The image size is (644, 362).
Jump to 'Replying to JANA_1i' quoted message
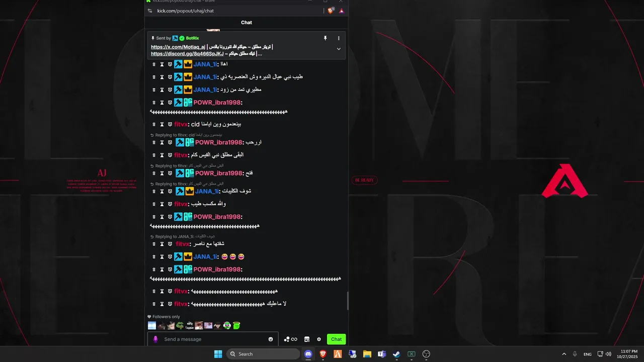pyautogui.click(x=185, y=236)
